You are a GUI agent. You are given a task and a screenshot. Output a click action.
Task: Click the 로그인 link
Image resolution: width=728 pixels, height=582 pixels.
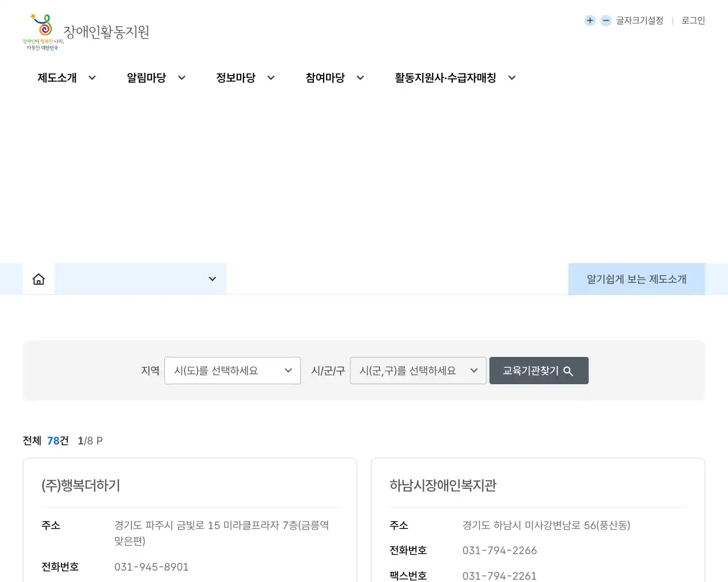692,20
